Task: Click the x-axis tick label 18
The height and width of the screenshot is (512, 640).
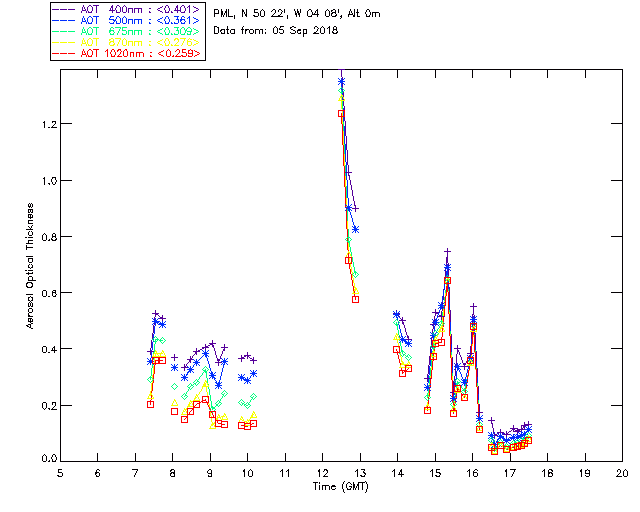Action: pos(548,473)
